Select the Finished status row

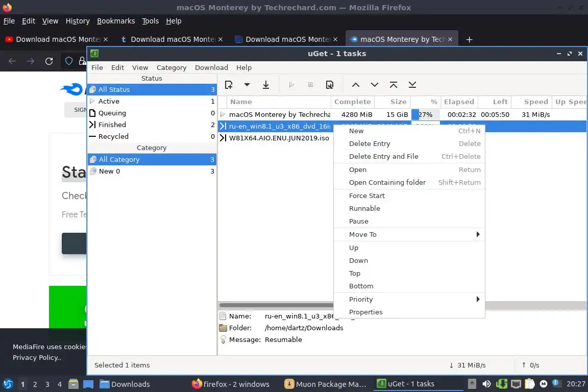152,125
